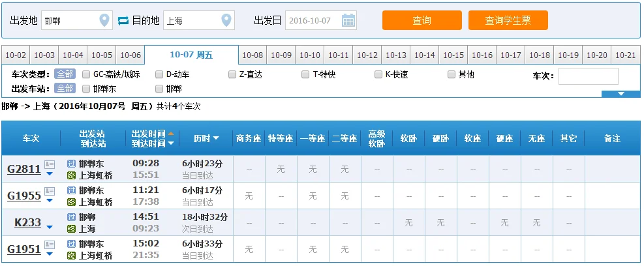Click the terminal icon for K233 上海
644x266 pixels.
coord(72,229)
